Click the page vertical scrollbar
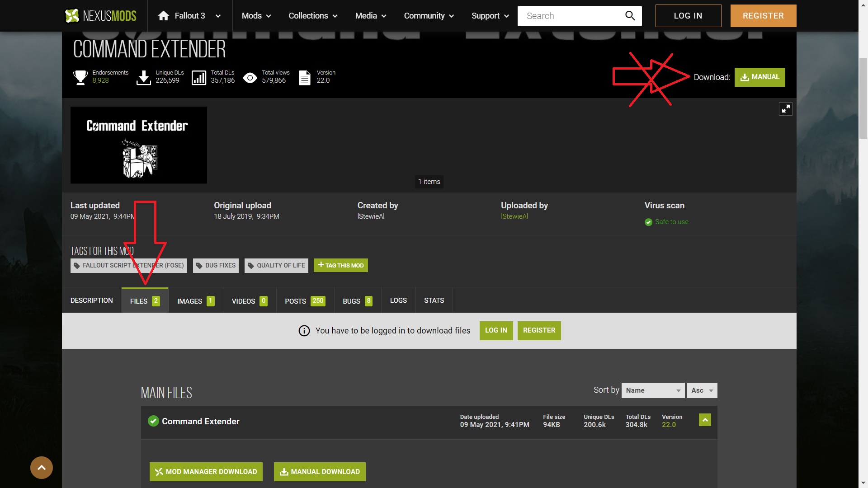This screenshot has height=488, width=868. click(x=863, y=97)
